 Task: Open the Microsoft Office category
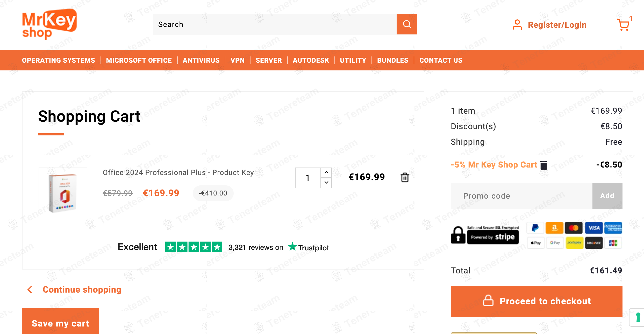139,60
